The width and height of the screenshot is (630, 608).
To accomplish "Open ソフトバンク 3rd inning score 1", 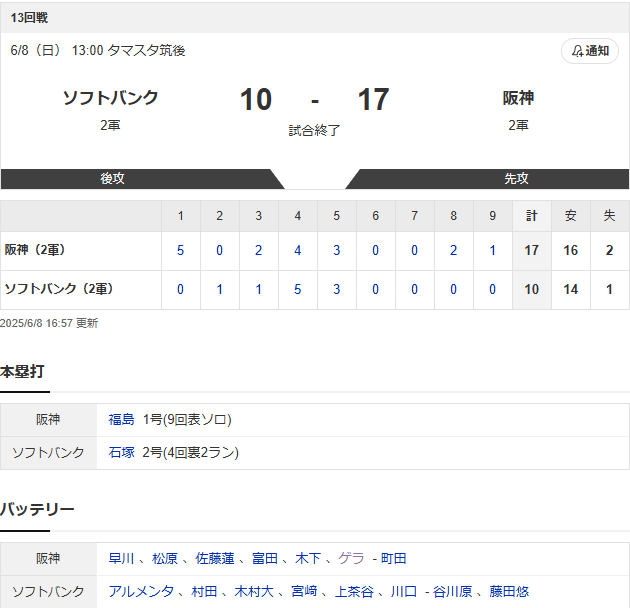I will point(258,289).
